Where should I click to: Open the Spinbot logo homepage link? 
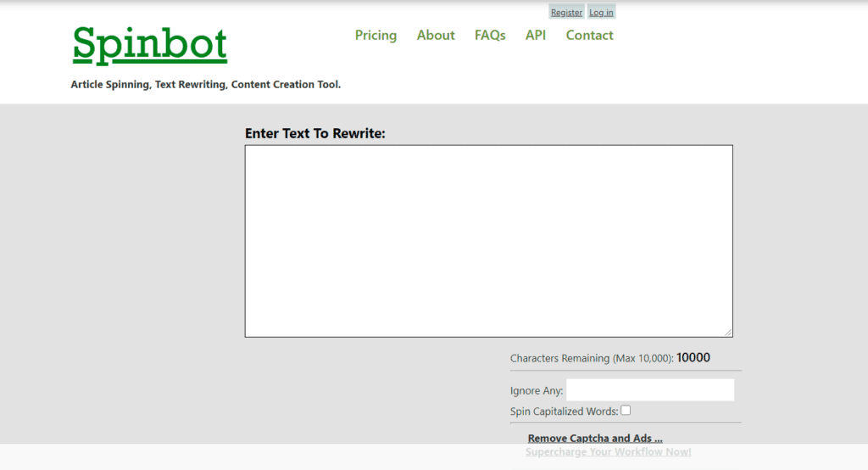click(x=150, y=44)
